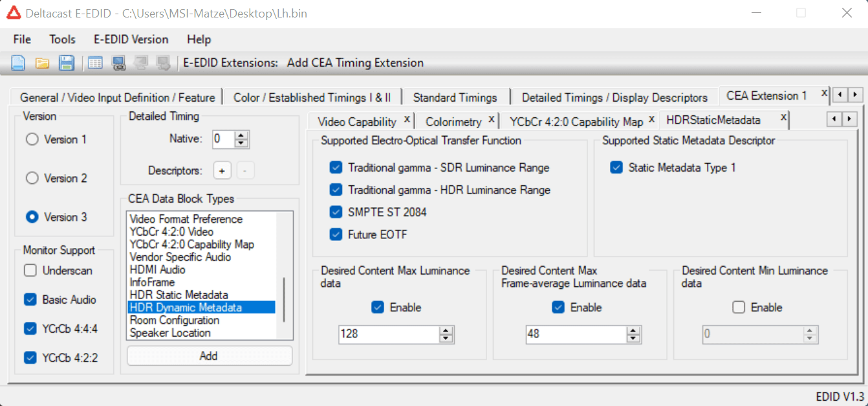The height and width of the screenshot is (406, 868).
Task: Click the New file toolbar icon
Action: tap(18, 63)
